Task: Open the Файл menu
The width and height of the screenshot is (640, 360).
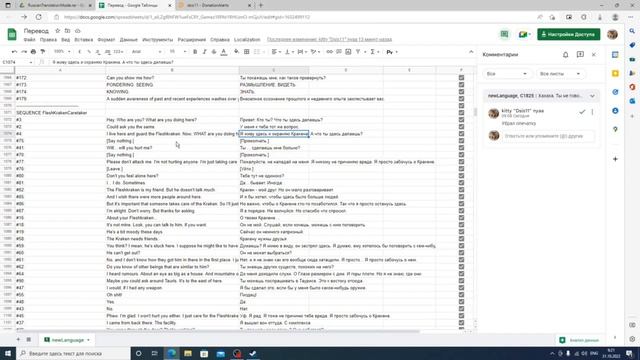Action: (x=29, y=40)
